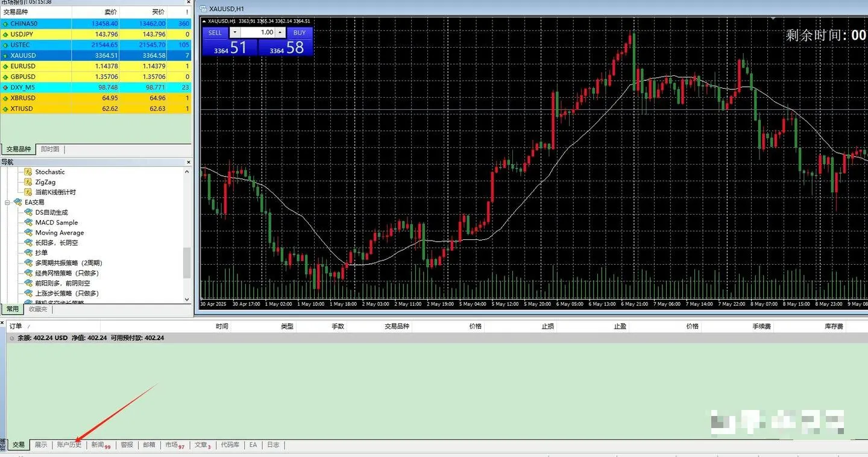This screenshot has height=457, width=868.
Task: Click the BUY button
Action: click(x=299, y=33)
